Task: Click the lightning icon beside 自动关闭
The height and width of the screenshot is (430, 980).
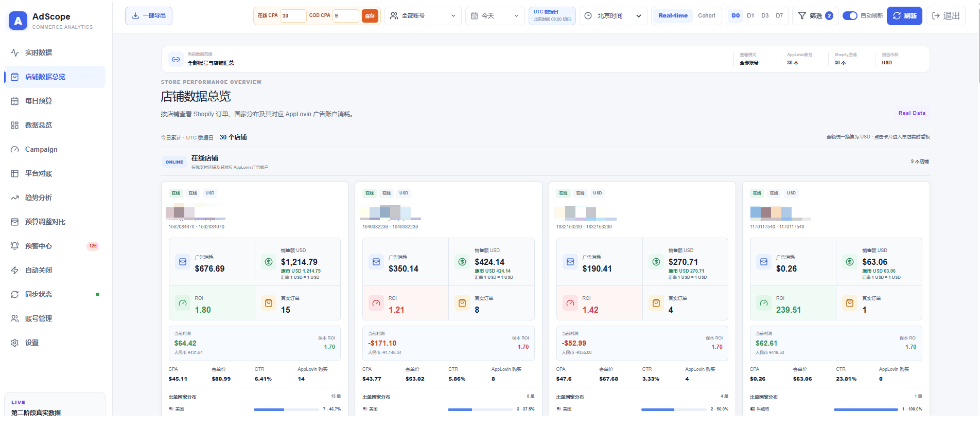Action: [14, 270]
